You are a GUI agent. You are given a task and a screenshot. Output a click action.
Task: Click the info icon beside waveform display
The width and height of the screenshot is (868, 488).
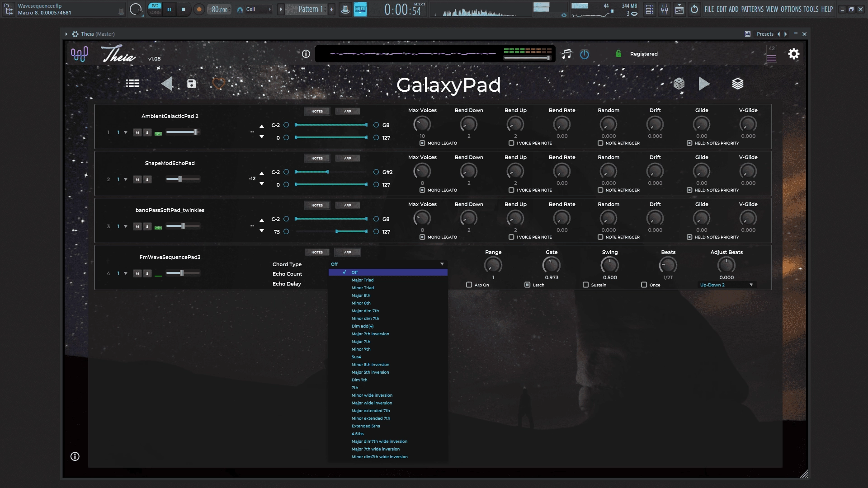[x=306, y=54]
